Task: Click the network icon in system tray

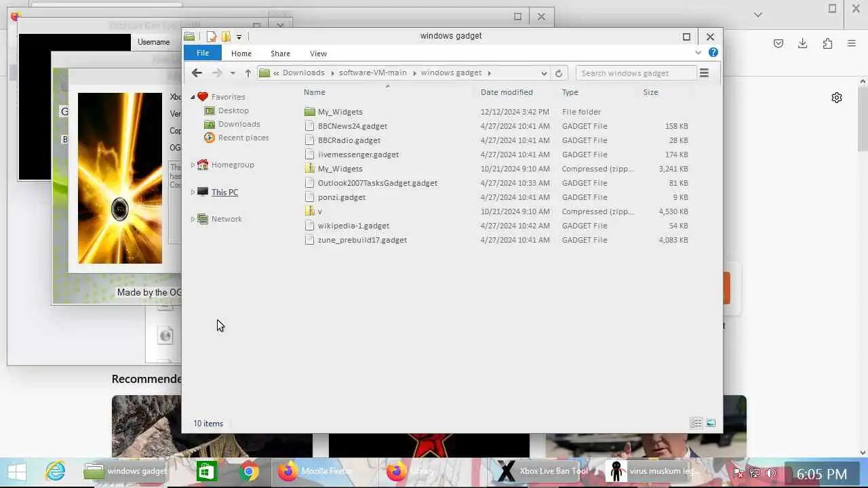Action: point(754,474)
